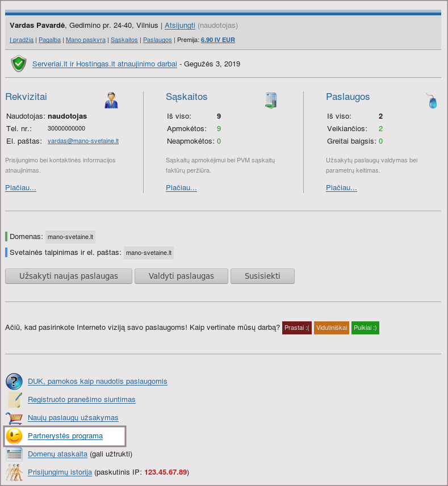448x486 pixels.
Task: Click the shopping cart icon
Action: click(14, 418)
